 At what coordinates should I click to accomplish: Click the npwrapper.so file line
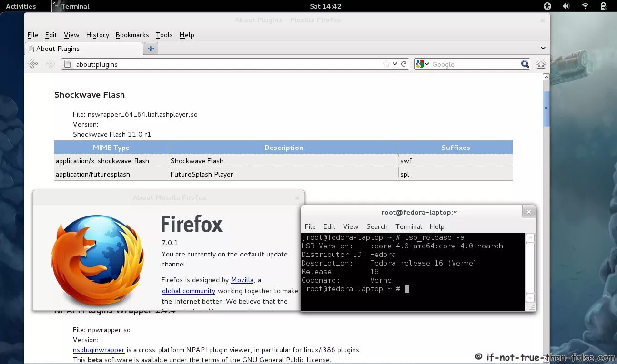pyautogui.click(x=101, y=330)
